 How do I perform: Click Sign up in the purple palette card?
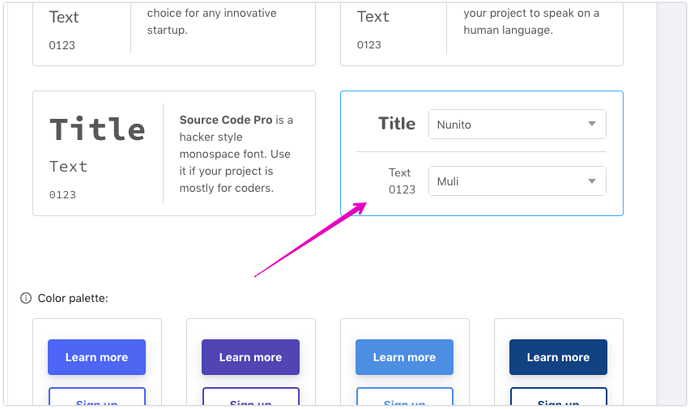click(250, 400)
